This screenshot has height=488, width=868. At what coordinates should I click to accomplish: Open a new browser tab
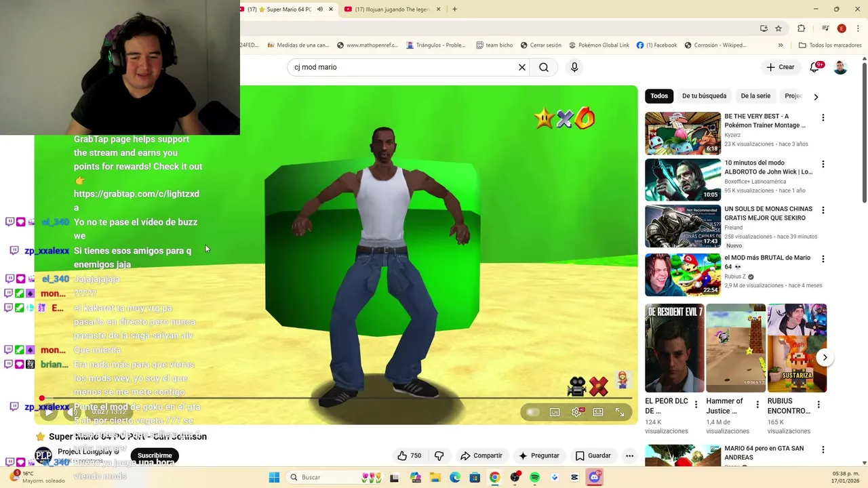(454, 9)
